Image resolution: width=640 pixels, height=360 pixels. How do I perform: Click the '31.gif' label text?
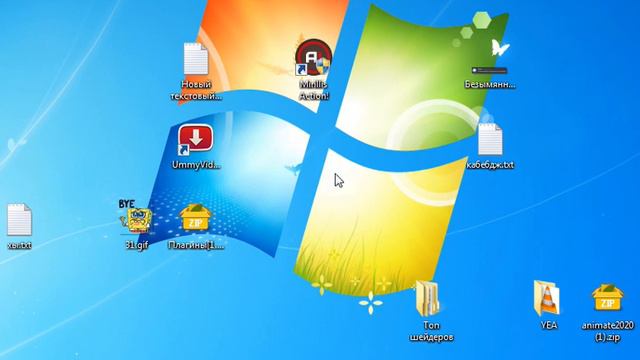pos(136,245)
